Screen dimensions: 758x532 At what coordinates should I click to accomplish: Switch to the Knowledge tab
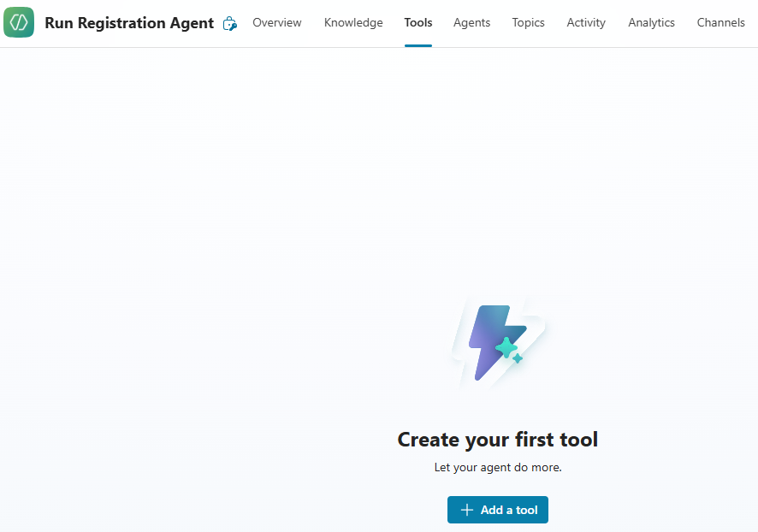(x=353, y=23)
